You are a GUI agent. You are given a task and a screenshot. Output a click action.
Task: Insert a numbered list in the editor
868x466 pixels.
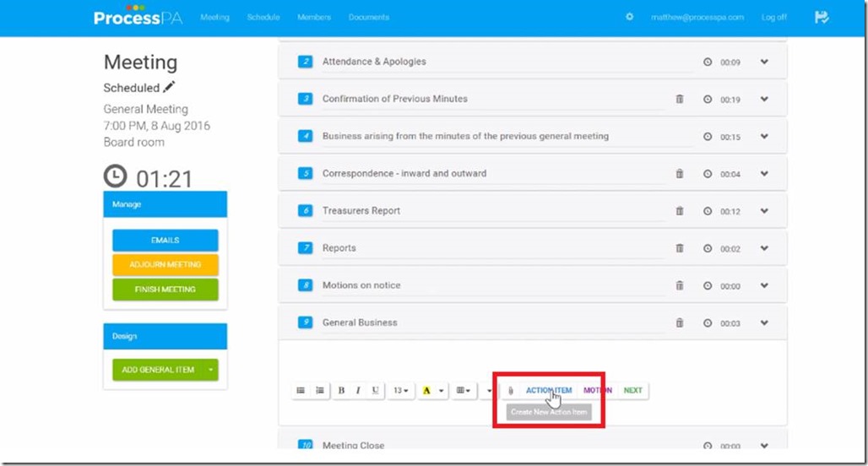click(x=320, y=391)
